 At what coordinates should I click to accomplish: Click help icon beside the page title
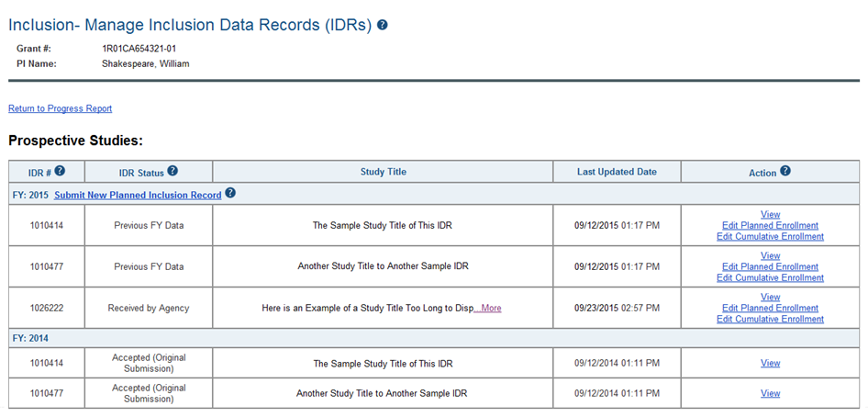(x=383, y=25)
